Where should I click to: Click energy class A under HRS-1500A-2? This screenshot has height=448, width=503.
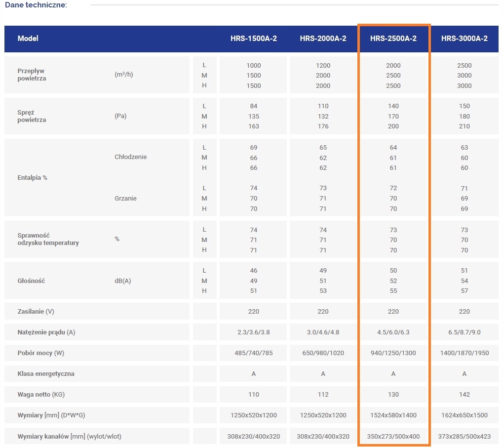point(253,373)
